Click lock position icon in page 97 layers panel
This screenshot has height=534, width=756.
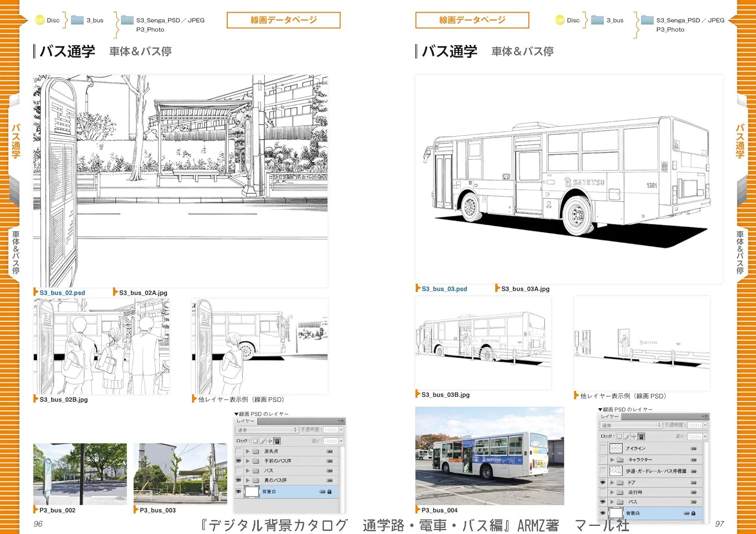[634, 437]
